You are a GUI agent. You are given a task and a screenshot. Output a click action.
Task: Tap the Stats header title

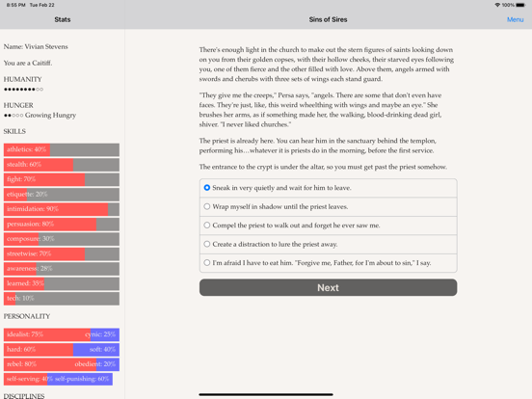[63, 19]
